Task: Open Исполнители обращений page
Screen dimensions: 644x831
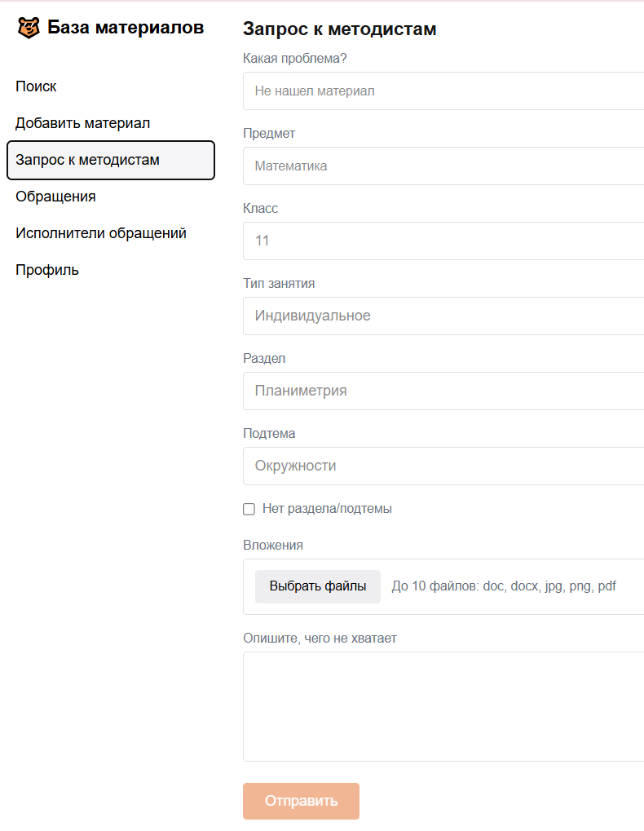Action: pos(100,233)
